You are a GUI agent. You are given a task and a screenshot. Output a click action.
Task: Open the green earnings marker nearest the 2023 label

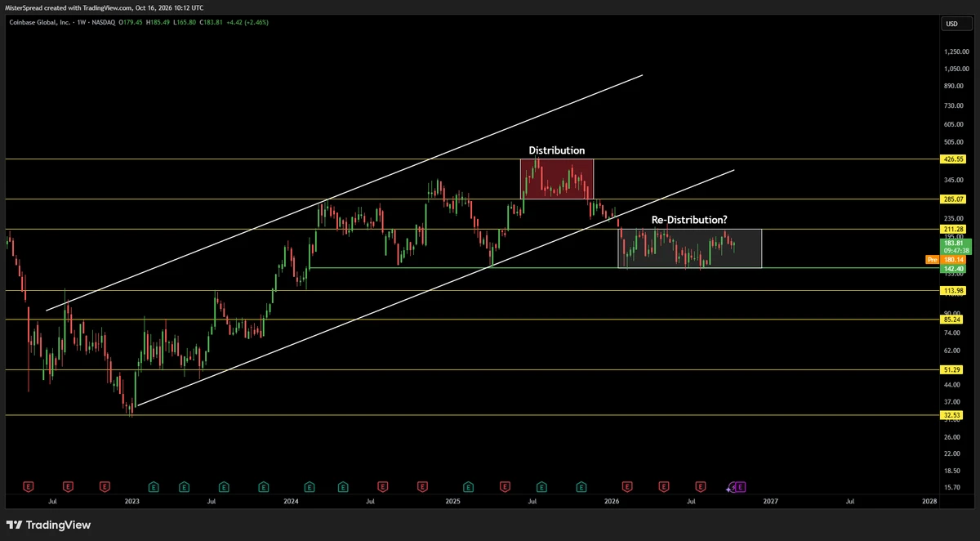153,487
